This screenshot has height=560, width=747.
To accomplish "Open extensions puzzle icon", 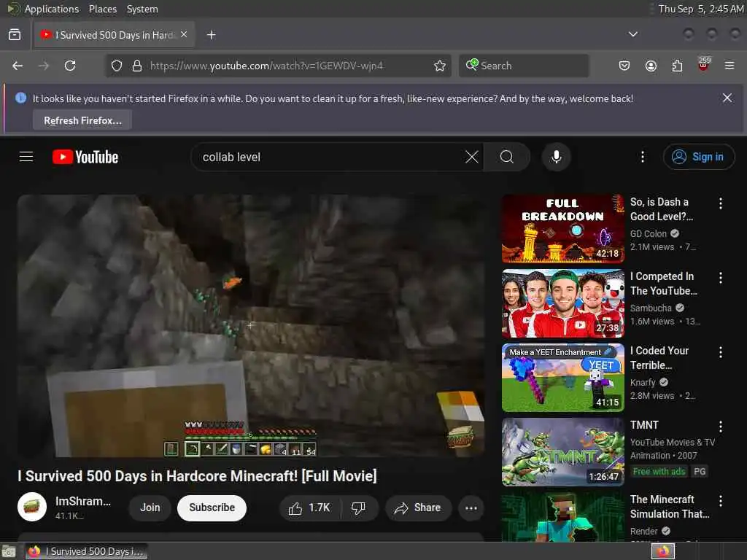I will point(677,66).
